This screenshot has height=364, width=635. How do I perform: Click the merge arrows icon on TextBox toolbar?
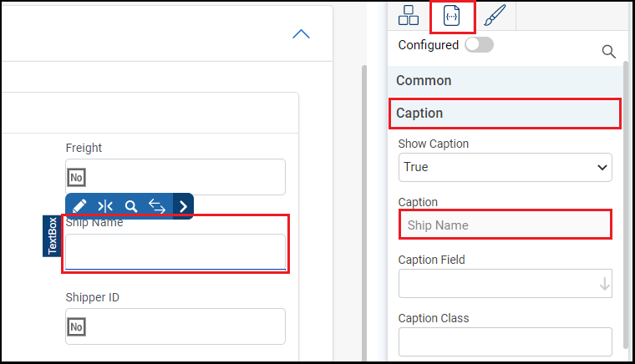[x=105, y=205]
